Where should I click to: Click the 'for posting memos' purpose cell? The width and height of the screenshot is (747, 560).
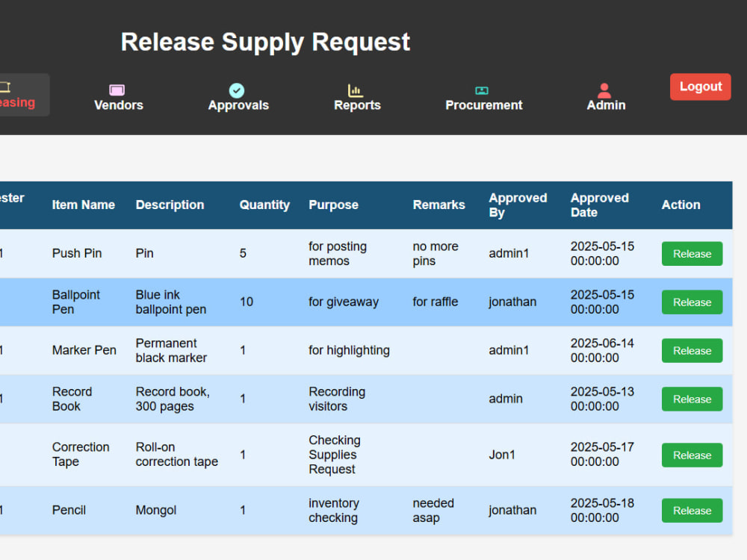click(338, 253)
